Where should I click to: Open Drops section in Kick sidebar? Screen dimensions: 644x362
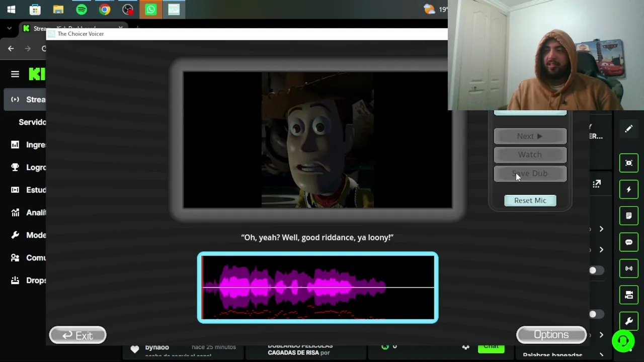[28, 281]
